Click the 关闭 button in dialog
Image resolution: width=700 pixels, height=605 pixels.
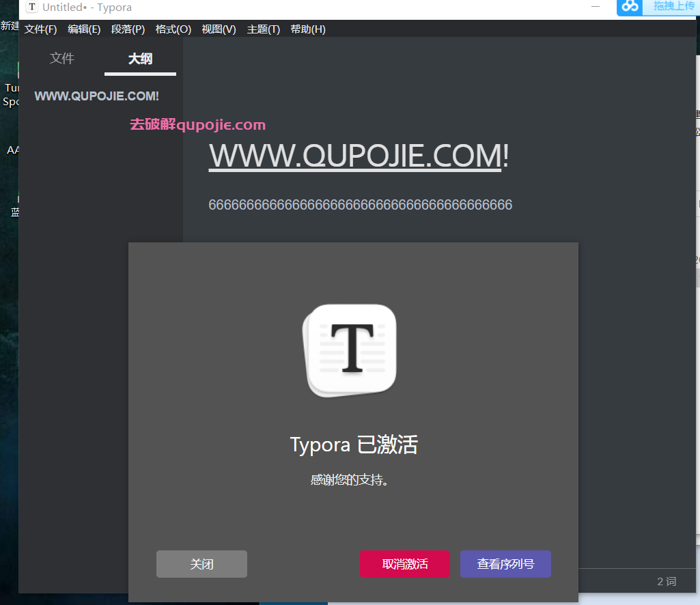[x=201, y=564]
